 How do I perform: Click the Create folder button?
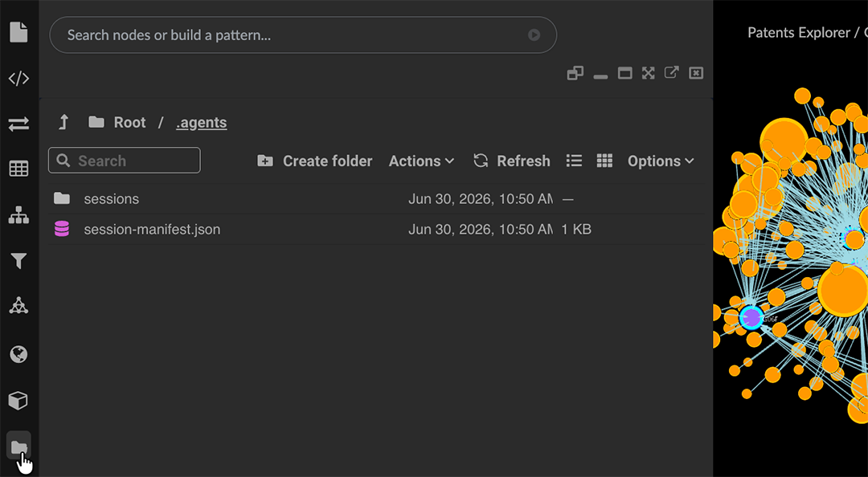tap(315, 161)
